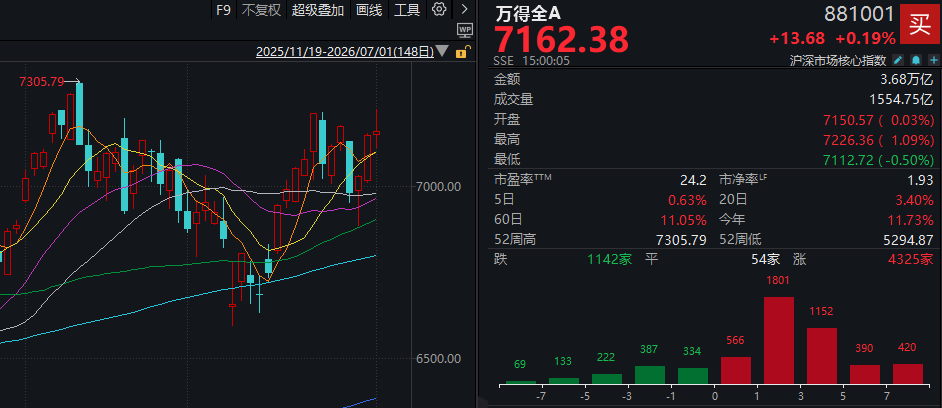
Task: Open the 超级叠加 menu
Action: click(318, 10)
